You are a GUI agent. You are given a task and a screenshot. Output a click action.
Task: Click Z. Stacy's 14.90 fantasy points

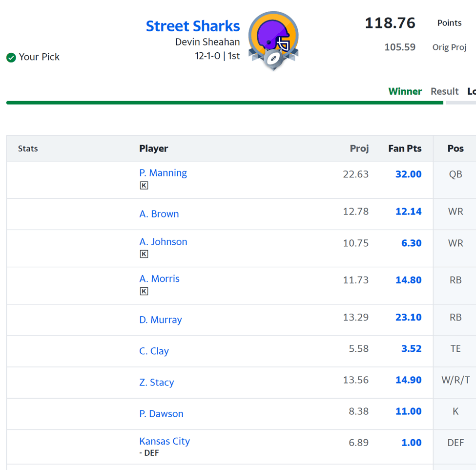pos(408,380)
